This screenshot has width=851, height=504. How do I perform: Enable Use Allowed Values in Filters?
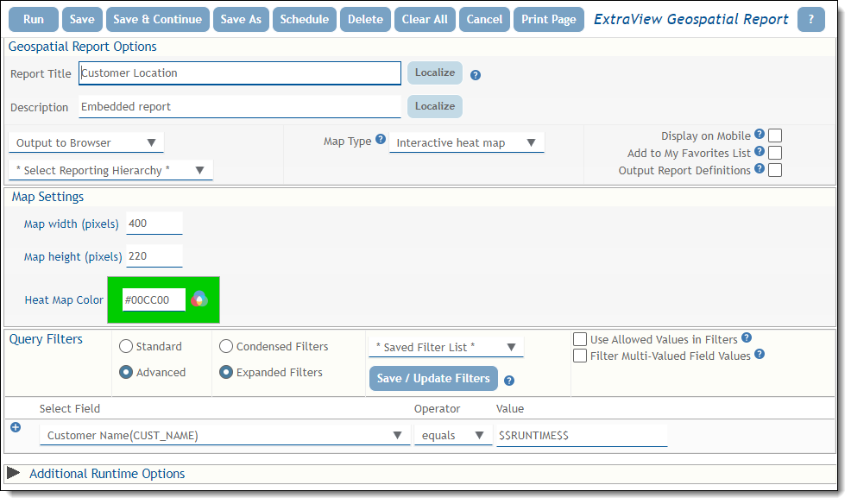580,339
